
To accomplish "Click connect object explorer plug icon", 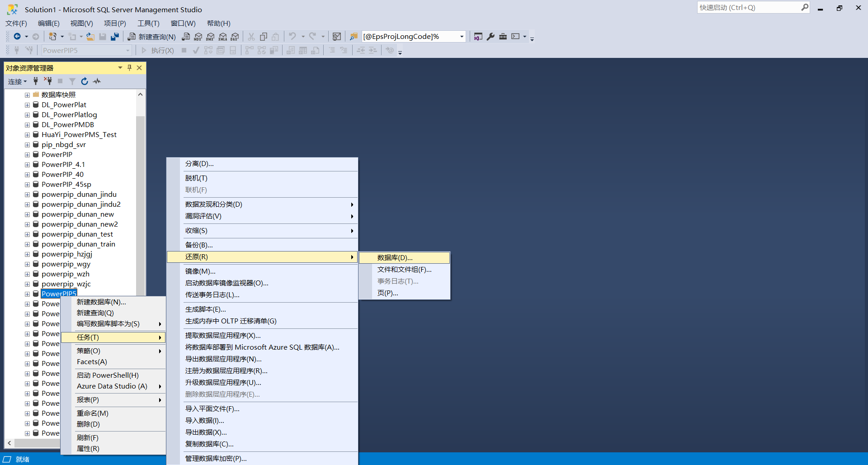I will [x=36, y=81].
